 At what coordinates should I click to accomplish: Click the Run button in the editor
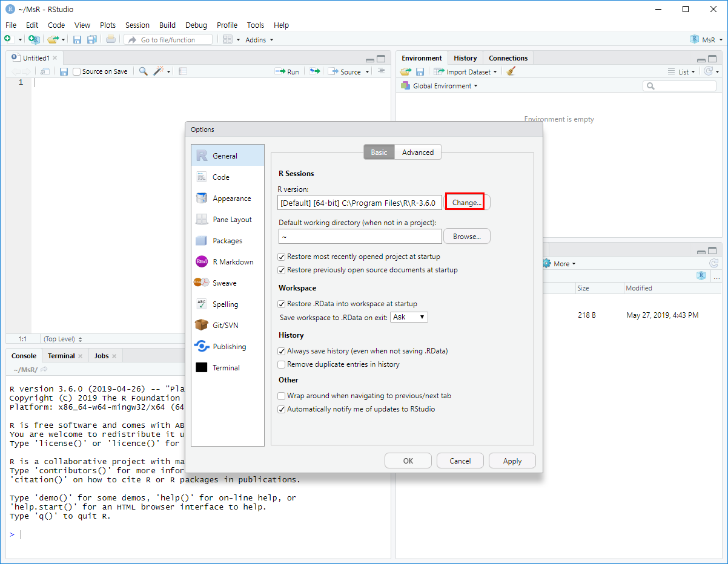tap(287, 71)
